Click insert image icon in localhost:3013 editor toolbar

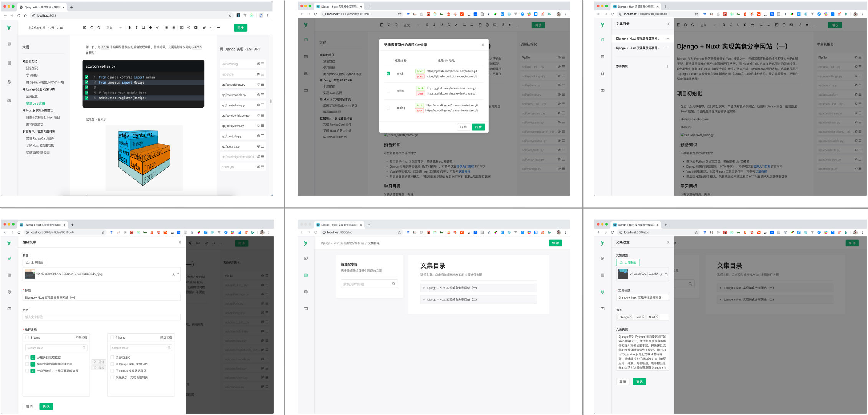[196, 28]
